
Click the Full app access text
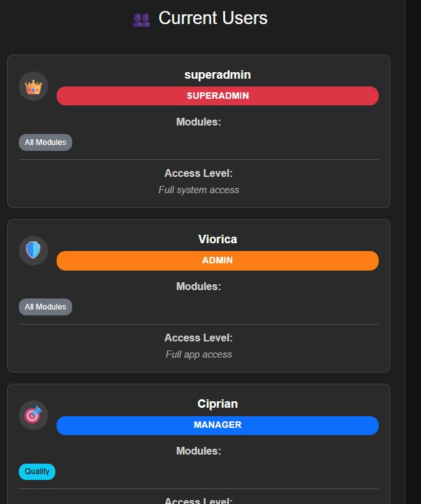198,354
